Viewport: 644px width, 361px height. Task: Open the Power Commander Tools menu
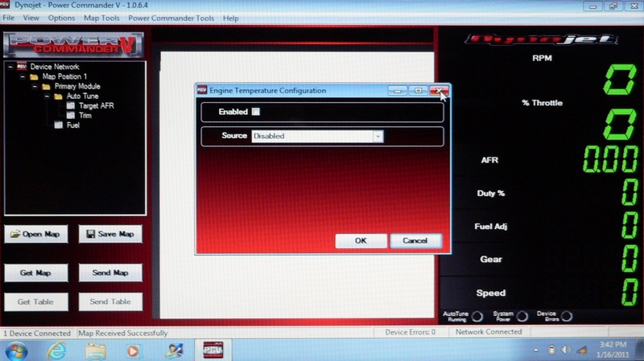click(171, 18)
